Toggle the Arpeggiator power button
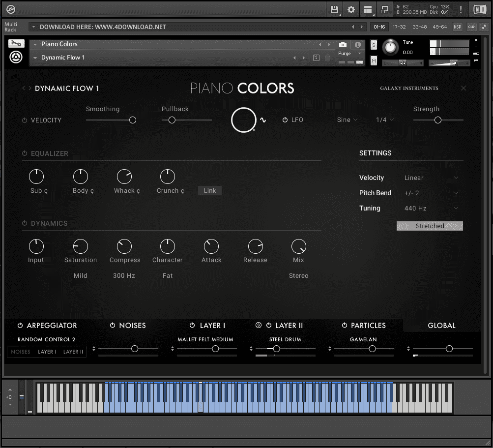Screen dimensions: 493x448 pyautogui.click(x=20, y=325)
